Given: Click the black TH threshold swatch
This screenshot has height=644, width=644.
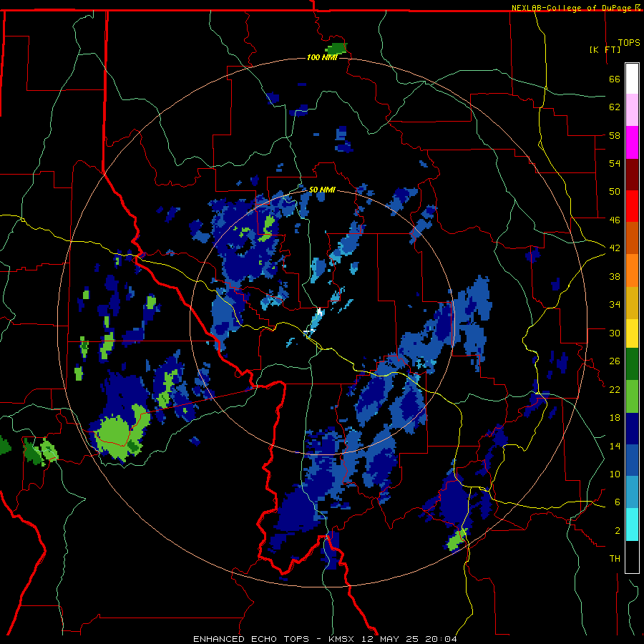Looking at the screenshot, I should [x=632, y=557].
